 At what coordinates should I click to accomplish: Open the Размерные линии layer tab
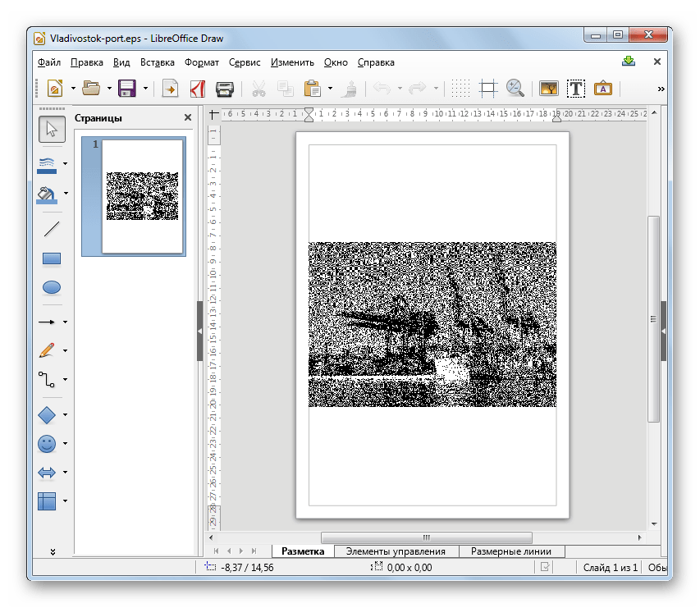coord(511,551)
